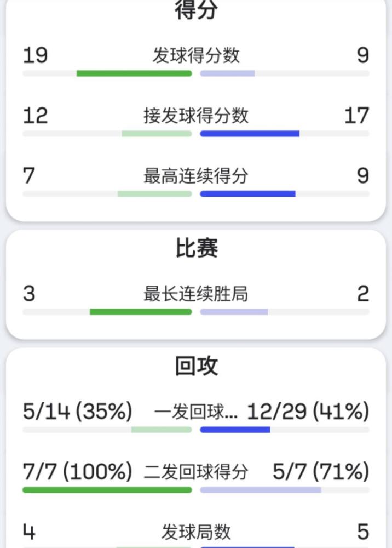Image resolution: width=392 pixels, height=548 pixels.
Task: Tap the left value 19 for 发球得分数
Action: point(35,55)
